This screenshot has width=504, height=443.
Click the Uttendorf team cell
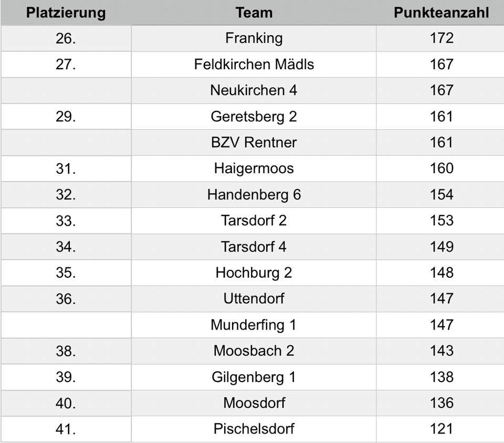[254, 299]
